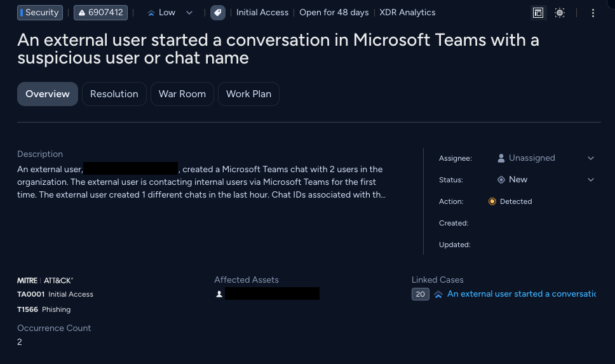Toggle the side panel layout icon
The height and width of the screenshot is (364, 615).
pos(538,13)
